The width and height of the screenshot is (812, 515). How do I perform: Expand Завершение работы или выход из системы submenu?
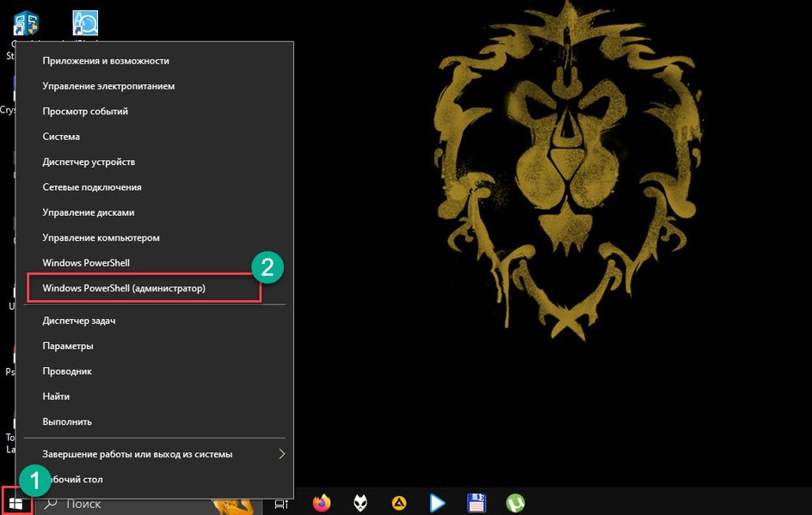pos(154,455)
